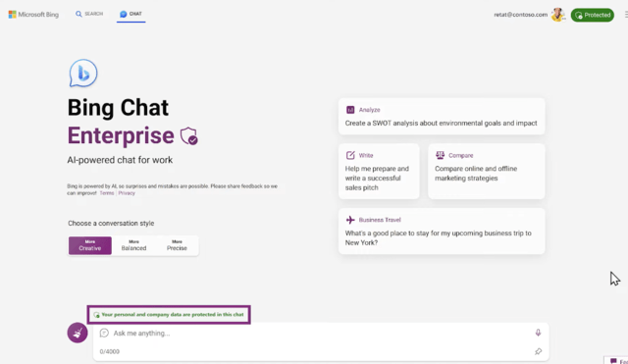This screenshot has width=628, height=364.
Task: Click the Microsoft Bing logo
Action: [x=33, y=15]
